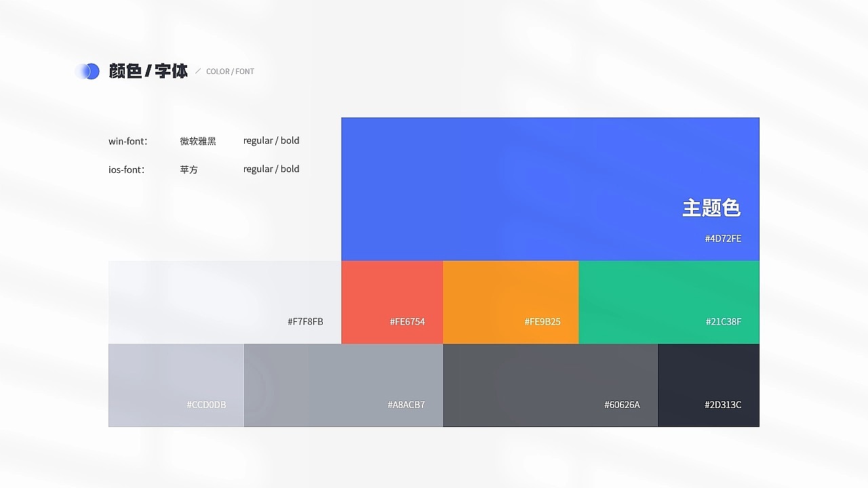Click the #F7F8FB hex code text
Image resolution: width=868 pixels, height=488 pixels.
(x=305, y=321)
